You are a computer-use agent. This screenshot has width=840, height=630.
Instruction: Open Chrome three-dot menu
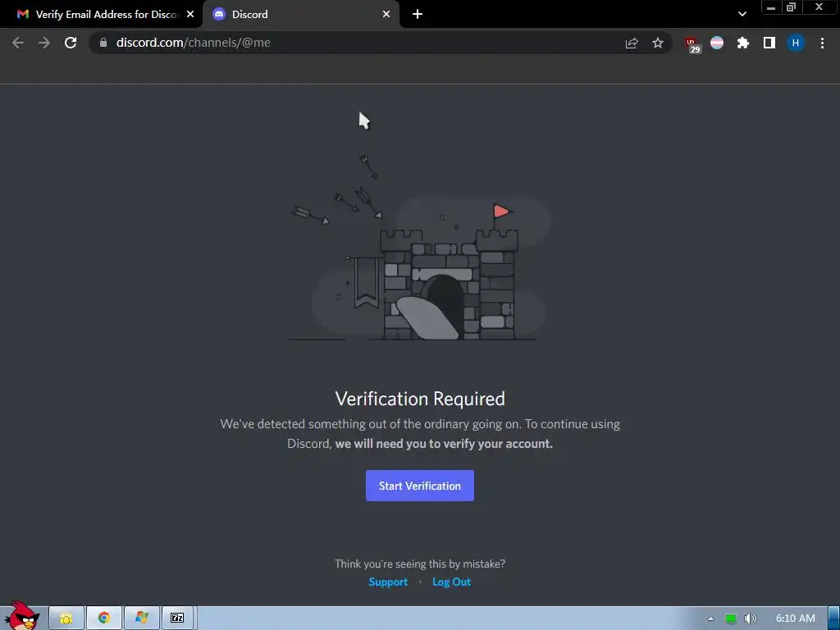tap(822, 43)
